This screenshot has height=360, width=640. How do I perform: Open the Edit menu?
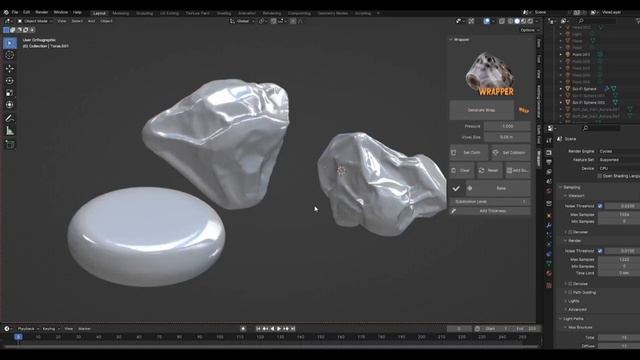tap(26, 12)
